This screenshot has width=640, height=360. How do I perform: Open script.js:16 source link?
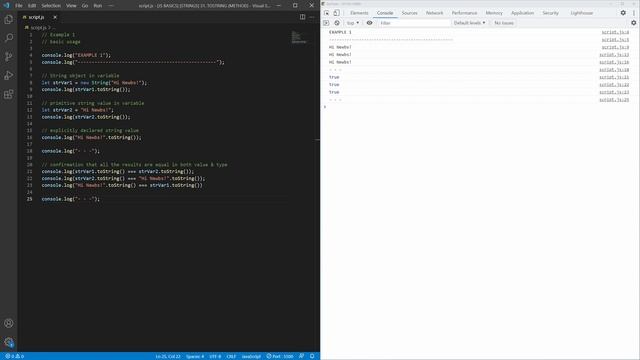(614, 62)
